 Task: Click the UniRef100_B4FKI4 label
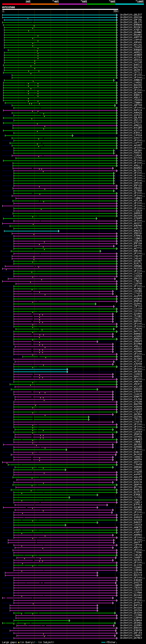[131, 110]
